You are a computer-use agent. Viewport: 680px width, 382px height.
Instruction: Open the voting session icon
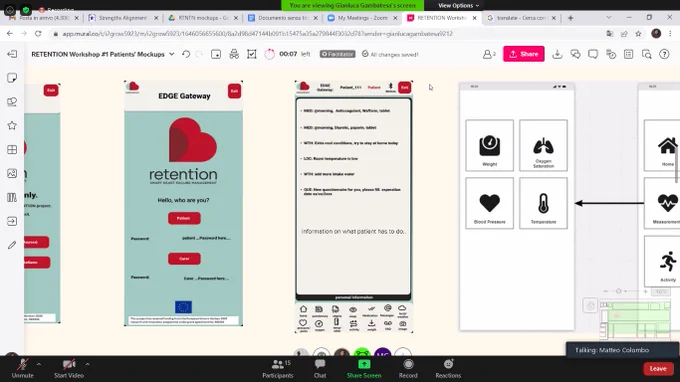[252, 54]
